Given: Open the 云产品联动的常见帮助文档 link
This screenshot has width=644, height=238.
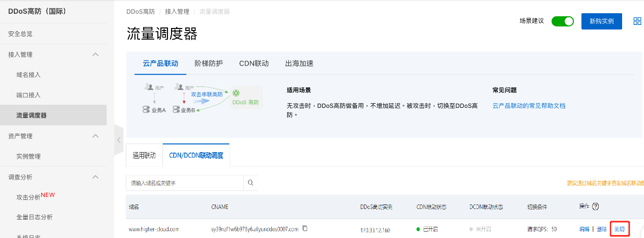Looking at the screenshot, I should [529, 106].
